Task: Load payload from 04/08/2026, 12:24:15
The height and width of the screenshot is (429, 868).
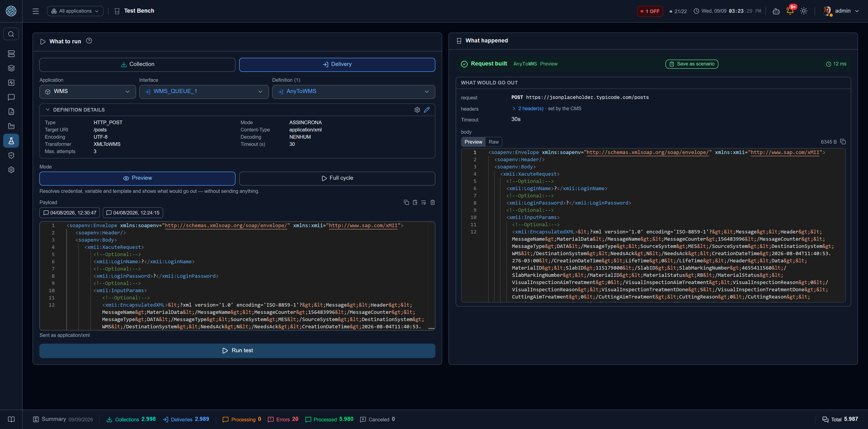Action: (x=133, y=213)
